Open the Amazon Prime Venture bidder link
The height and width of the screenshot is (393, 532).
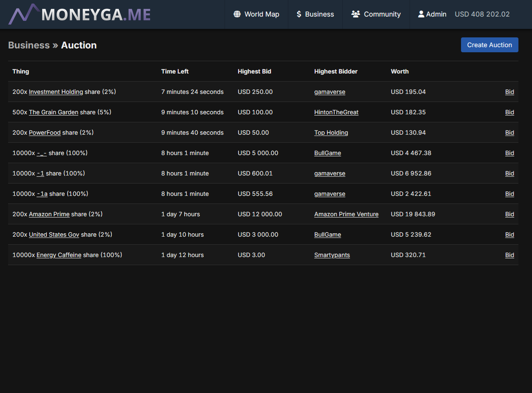(346, 214)
